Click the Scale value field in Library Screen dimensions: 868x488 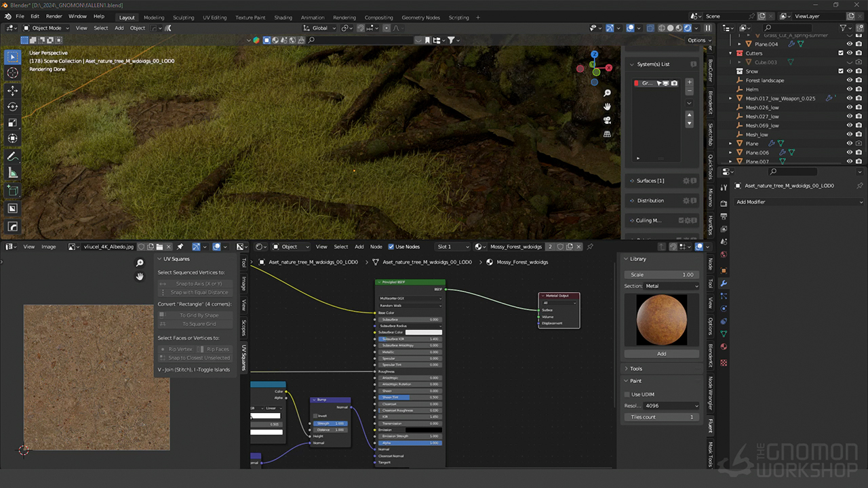661,274
